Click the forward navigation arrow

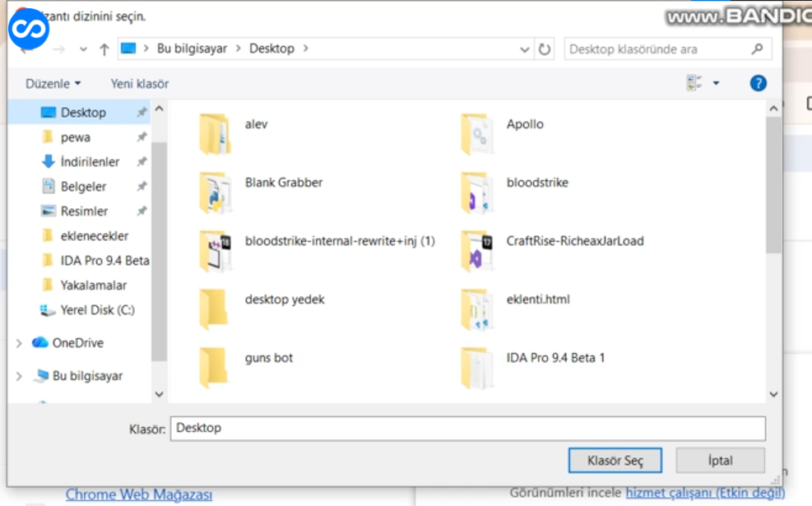click(59, 49)
